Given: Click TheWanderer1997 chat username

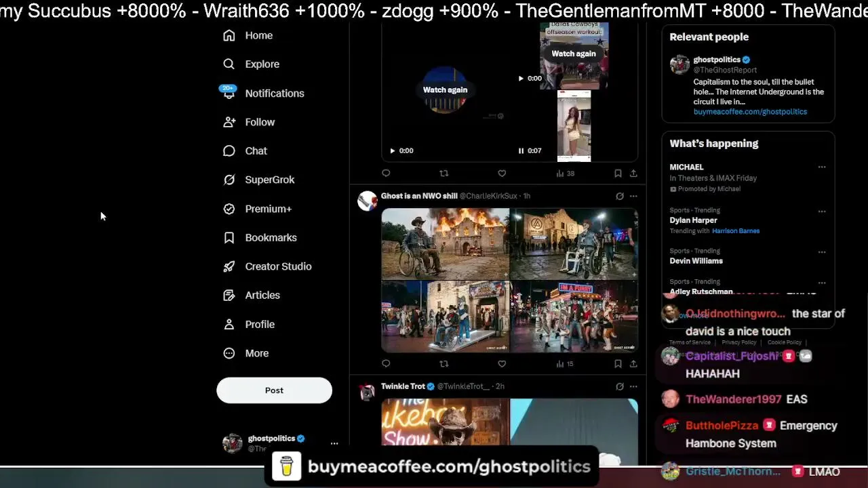Looking at the screenshot, I should tap(733, 399).
